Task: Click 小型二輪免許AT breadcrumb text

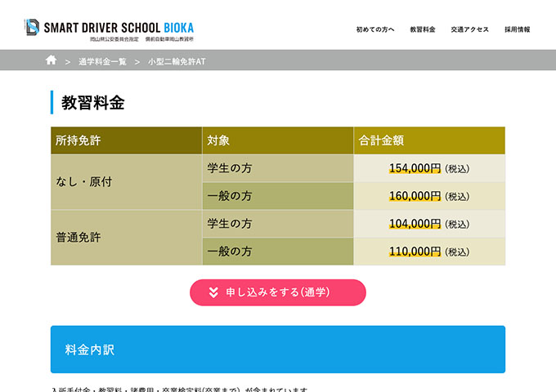Action: [x=177, y=61]
